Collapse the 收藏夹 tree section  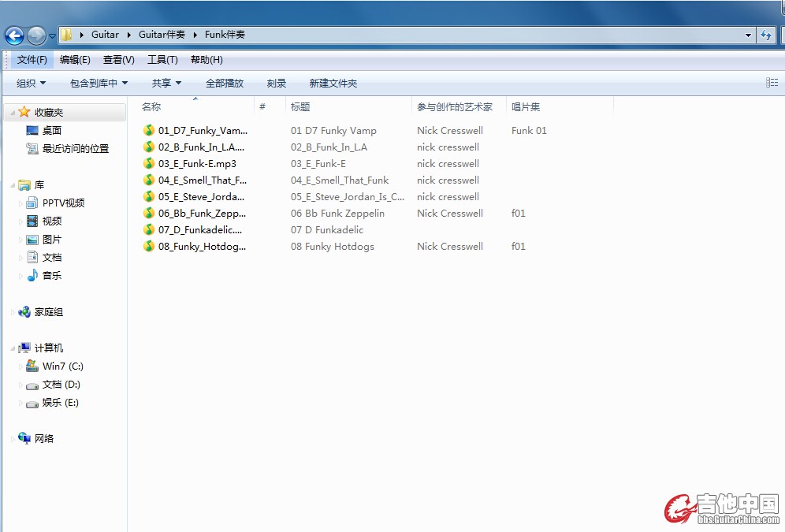click(x=13, y=113)
